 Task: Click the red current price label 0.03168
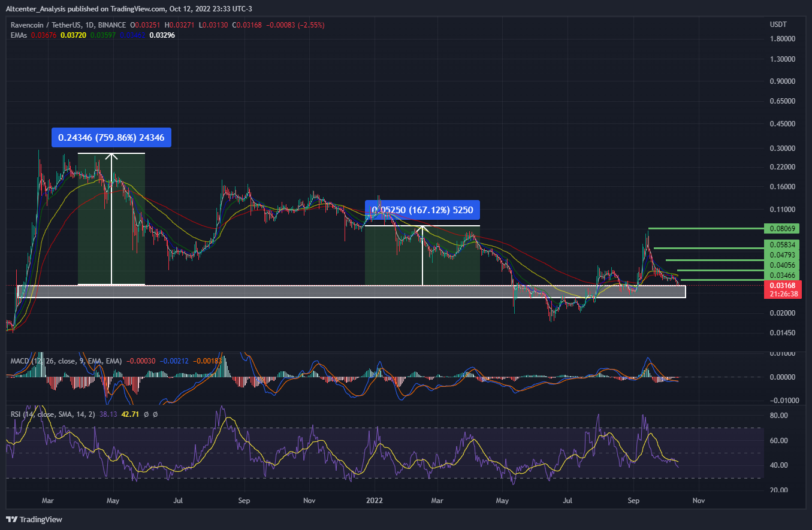coord(782,286)
